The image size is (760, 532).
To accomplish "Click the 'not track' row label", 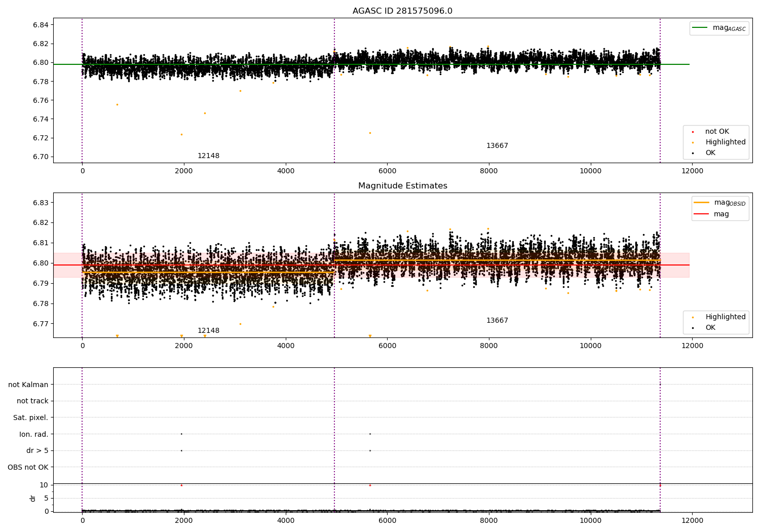I will coord(32,401).
